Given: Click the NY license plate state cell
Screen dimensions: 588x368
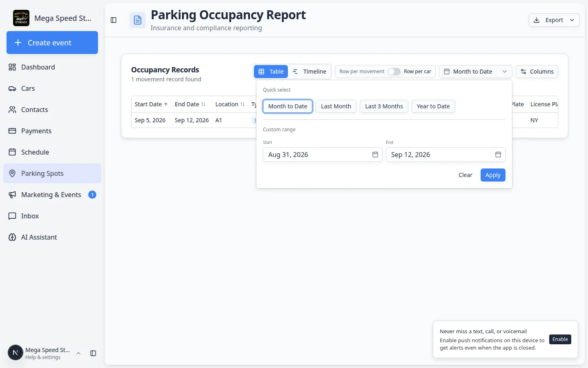Looking at the screenshot, I should (534, 120).
